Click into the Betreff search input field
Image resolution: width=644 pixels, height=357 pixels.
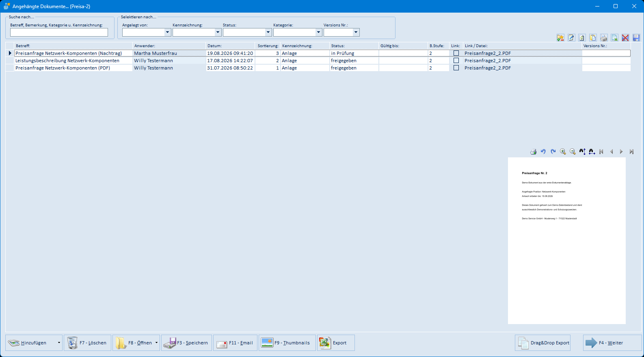pyautogui.click(x=59, y=32)
